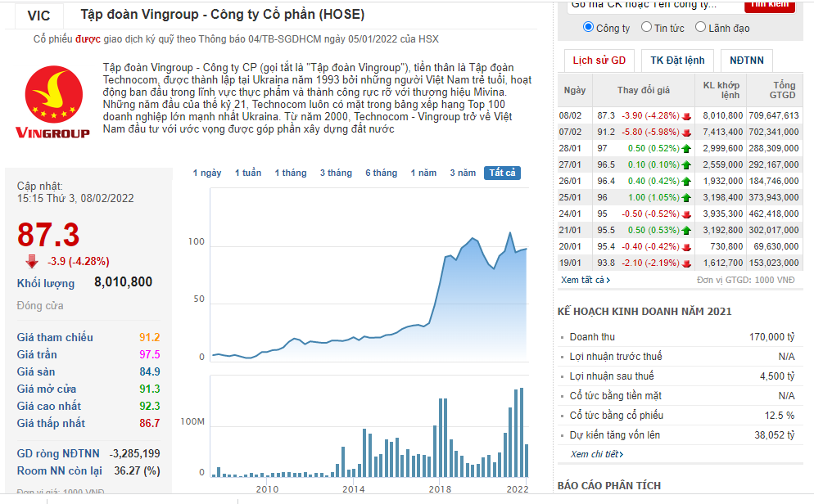Click the red down arrow in the 07/02 row
This screenshot has height=504, width=814.
click(687, 133)
